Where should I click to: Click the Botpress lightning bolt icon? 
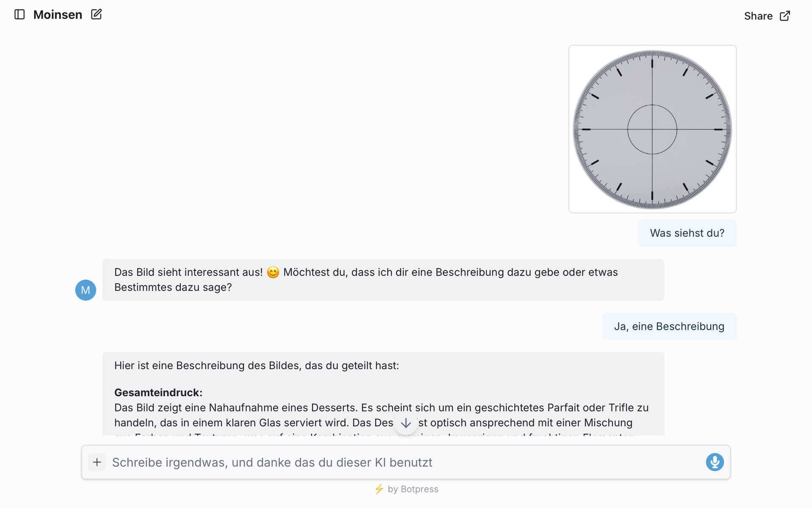(x=379, y=489)
